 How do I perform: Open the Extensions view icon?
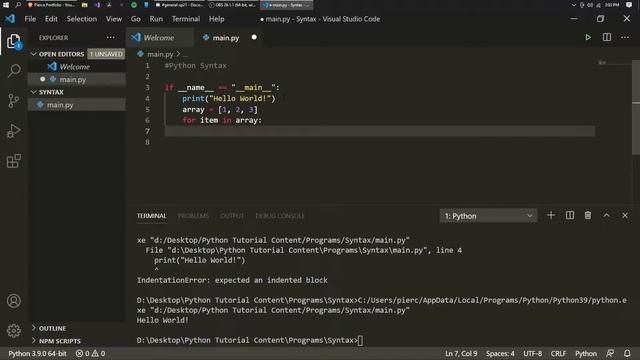[13, 161]
